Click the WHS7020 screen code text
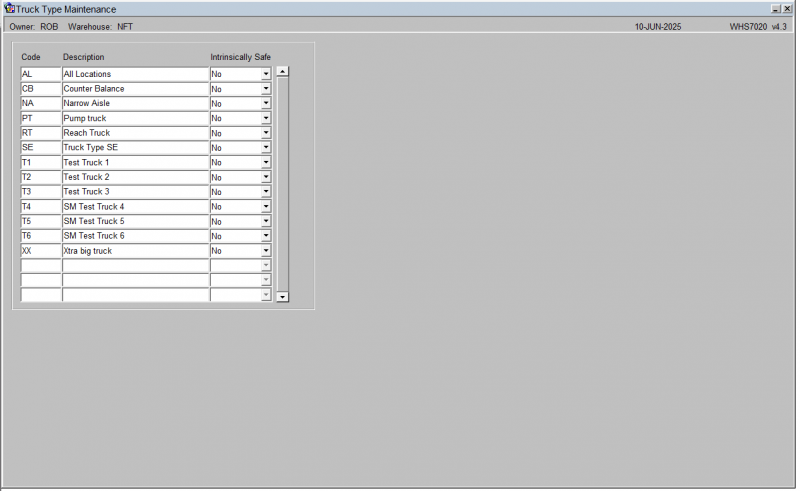The width and height of the screenshot is (800, 491). 748,27
